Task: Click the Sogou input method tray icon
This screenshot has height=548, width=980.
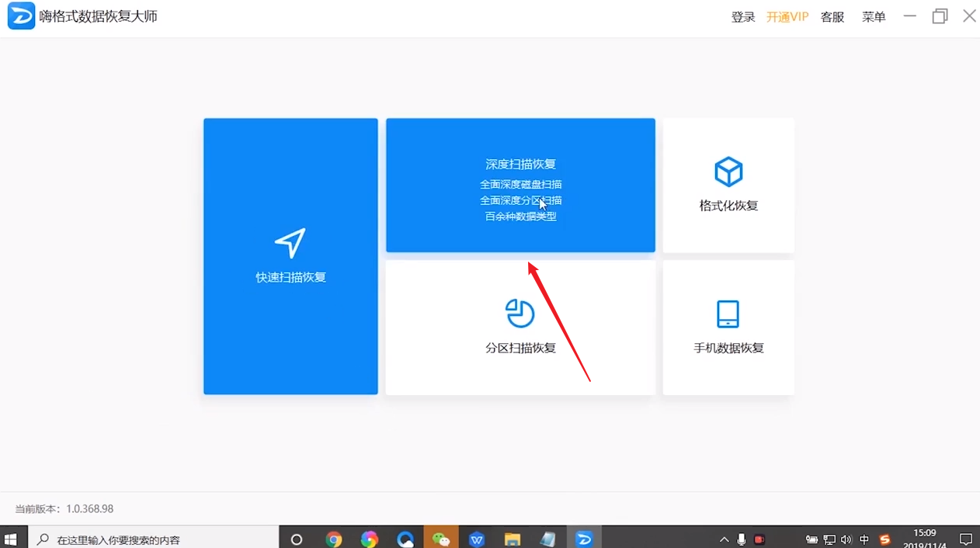Action: click(x=884, y=539)
